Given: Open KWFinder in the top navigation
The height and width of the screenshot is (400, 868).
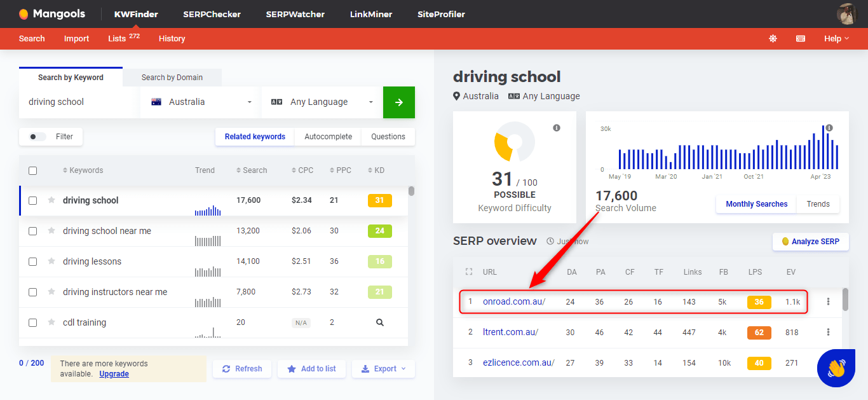Looking at the screenshot, I should [136, 14].
